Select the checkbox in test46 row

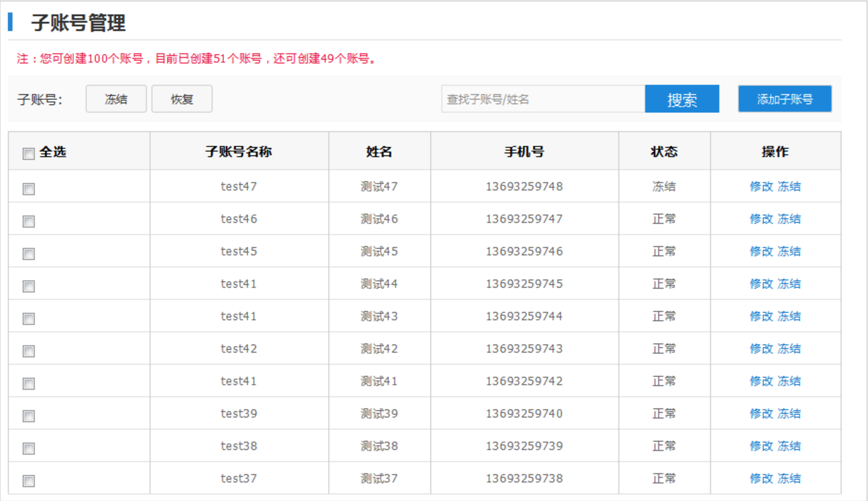click(29, 222)
